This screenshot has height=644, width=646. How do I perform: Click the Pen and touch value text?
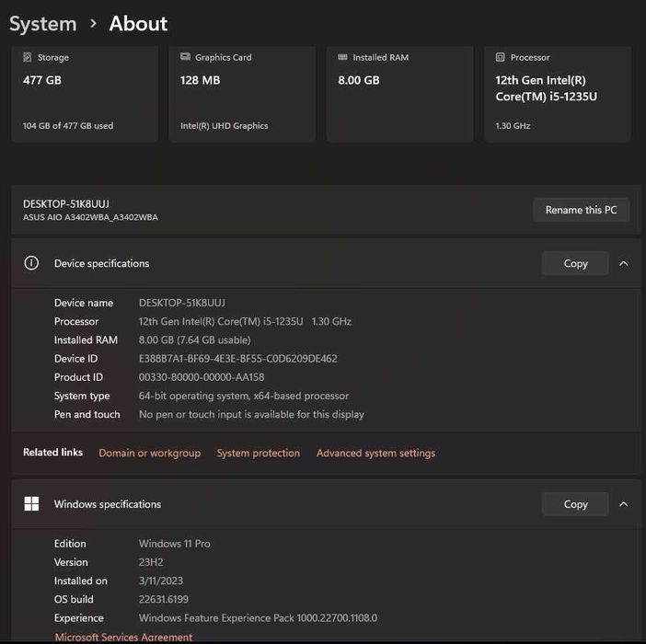pos(251,414)
